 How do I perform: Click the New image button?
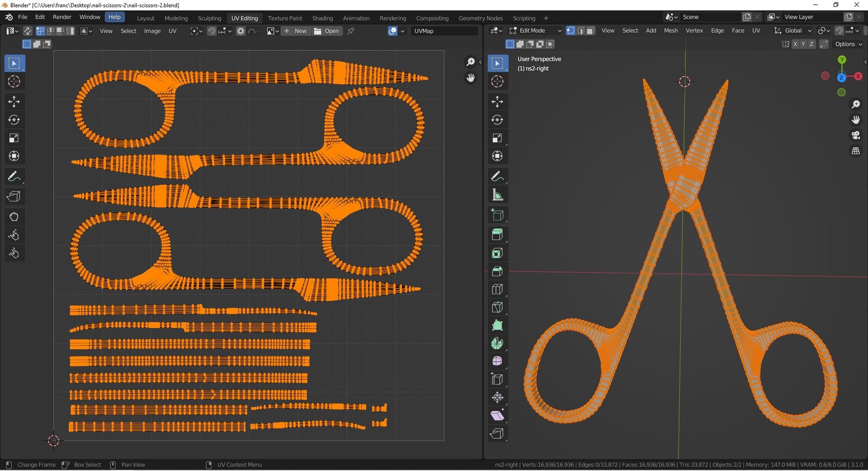[x=296, y=31]
